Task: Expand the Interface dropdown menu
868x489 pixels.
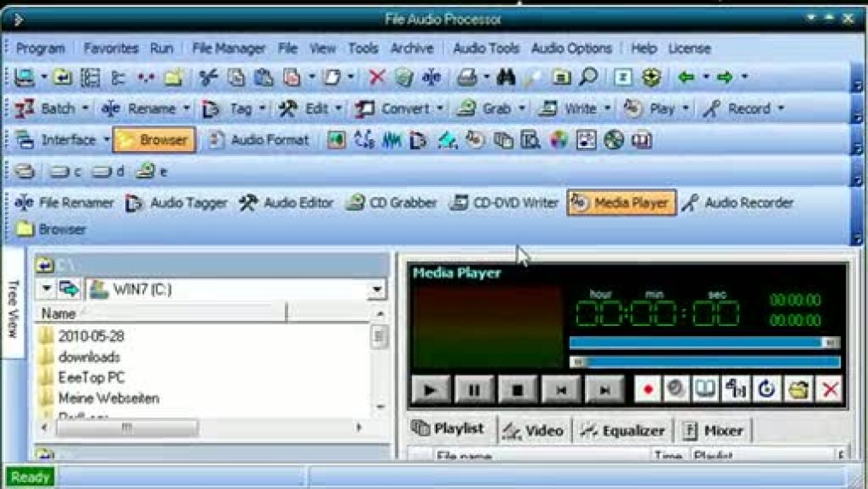Action: 107,140
